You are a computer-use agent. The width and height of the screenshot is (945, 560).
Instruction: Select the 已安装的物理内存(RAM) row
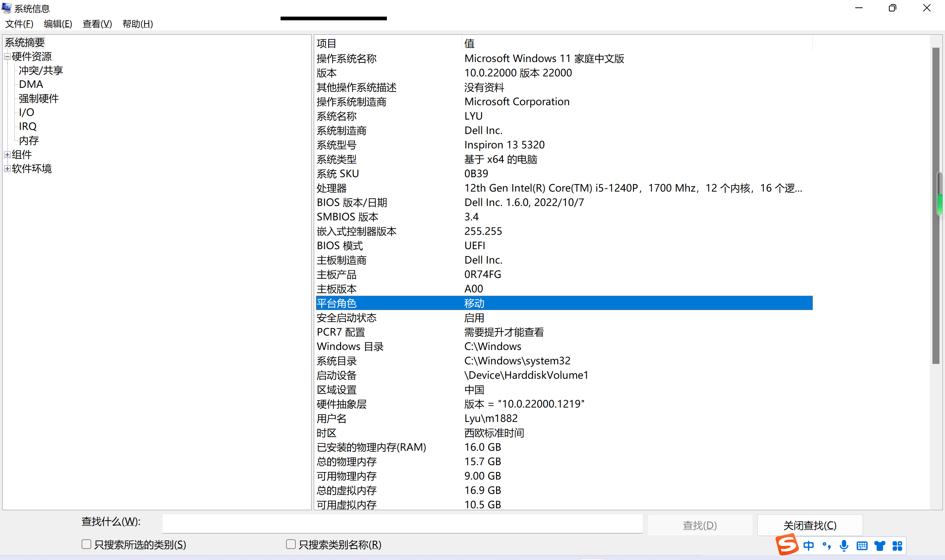point(564,447)
